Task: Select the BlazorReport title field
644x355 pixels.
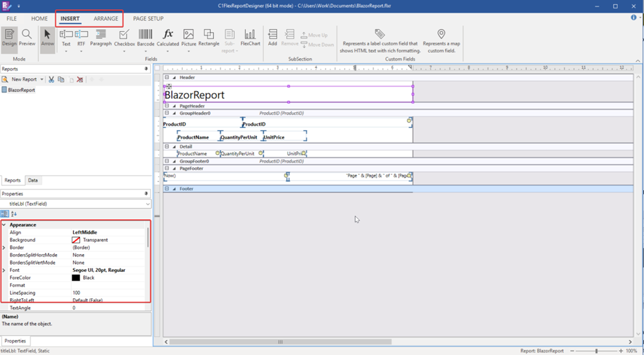Action: (x=289, y=94)
